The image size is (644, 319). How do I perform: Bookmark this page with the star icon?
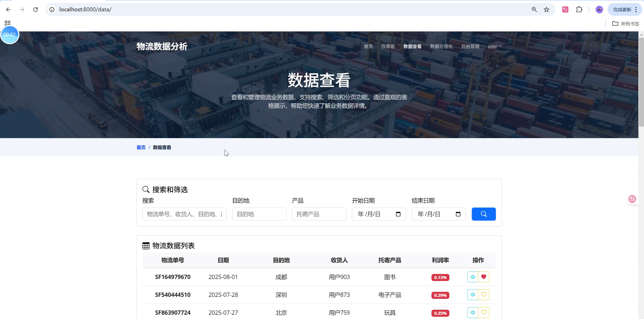click(546, 10)
